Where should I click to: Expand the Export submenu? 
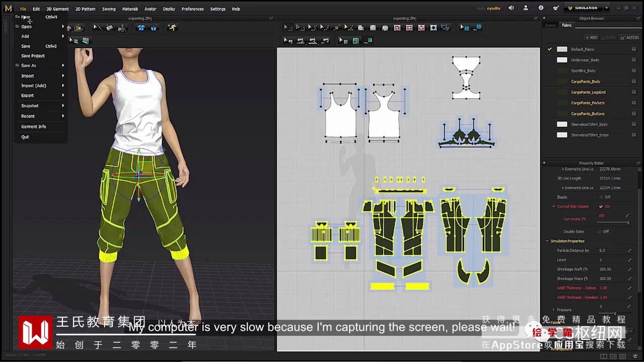[x=63, y=96]
